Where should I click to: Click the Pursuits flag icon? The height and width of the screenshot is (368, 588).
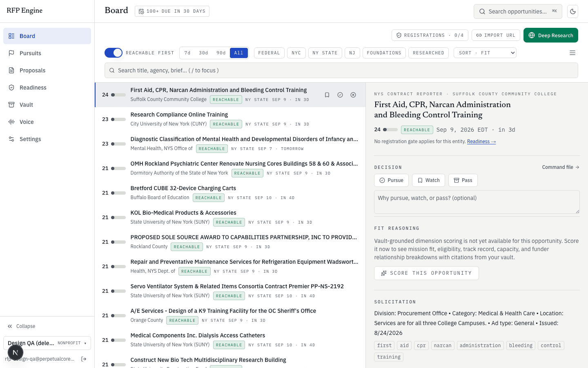11,53
